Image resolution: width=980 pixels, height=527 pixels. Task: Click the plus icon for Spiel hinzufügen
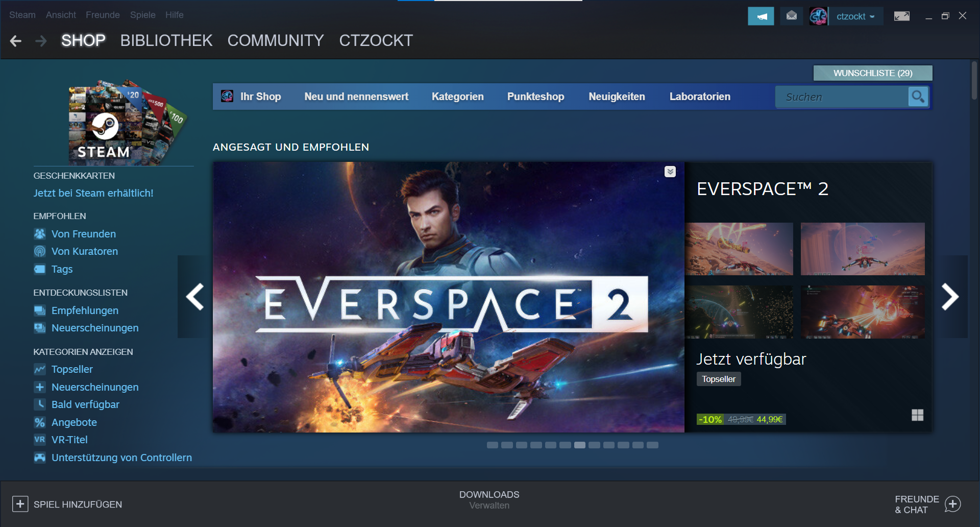(20, 504)
